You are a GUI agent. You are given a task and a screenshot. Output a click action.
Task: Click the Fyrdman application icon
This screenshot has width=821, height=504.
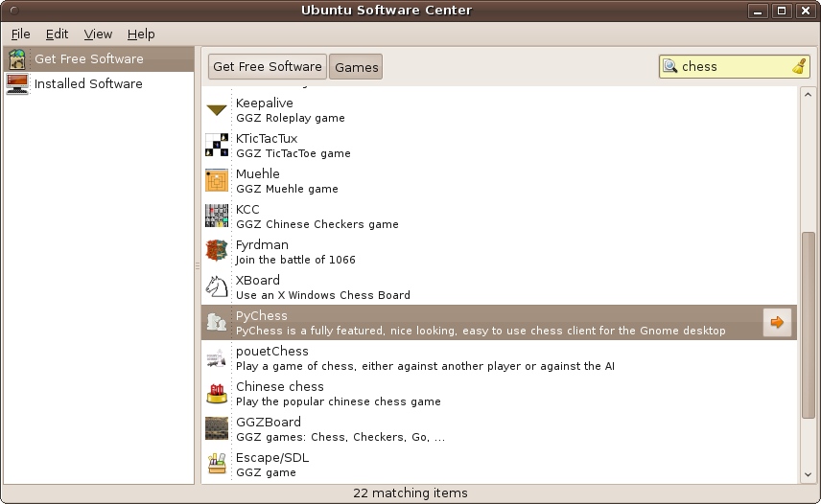pos(216,251)
